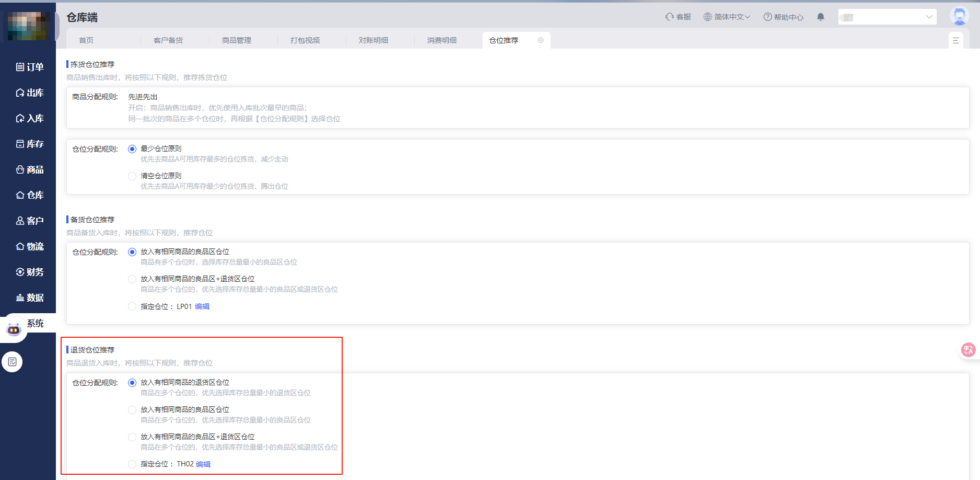This screenshot has height=480, width=980.
Task: Open the robot assistant icon in sidebar
Action: pyautogui.click(x=14, y=329)
